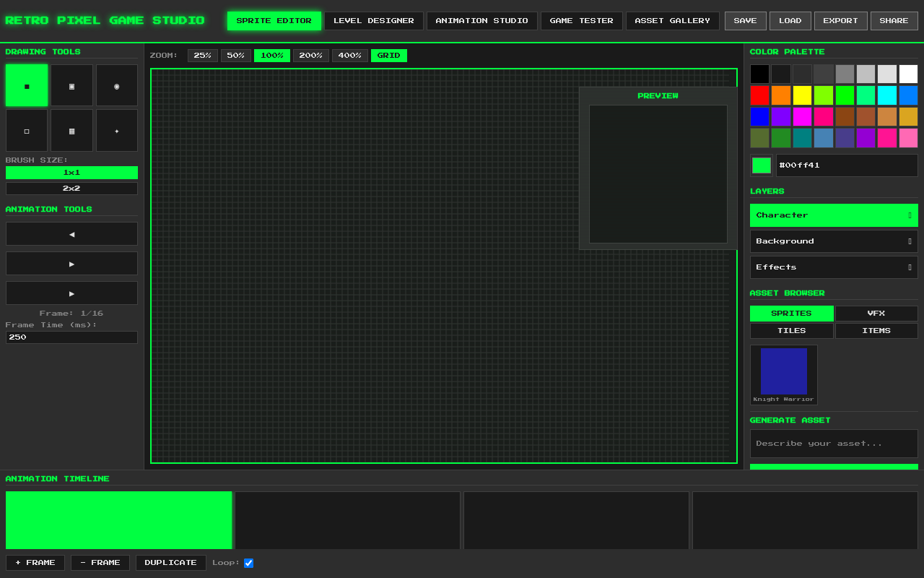Viewport: 924px width, 578px height.
Task: Toggle the Grid overlay on the canvas
Action: pos(388,55)
